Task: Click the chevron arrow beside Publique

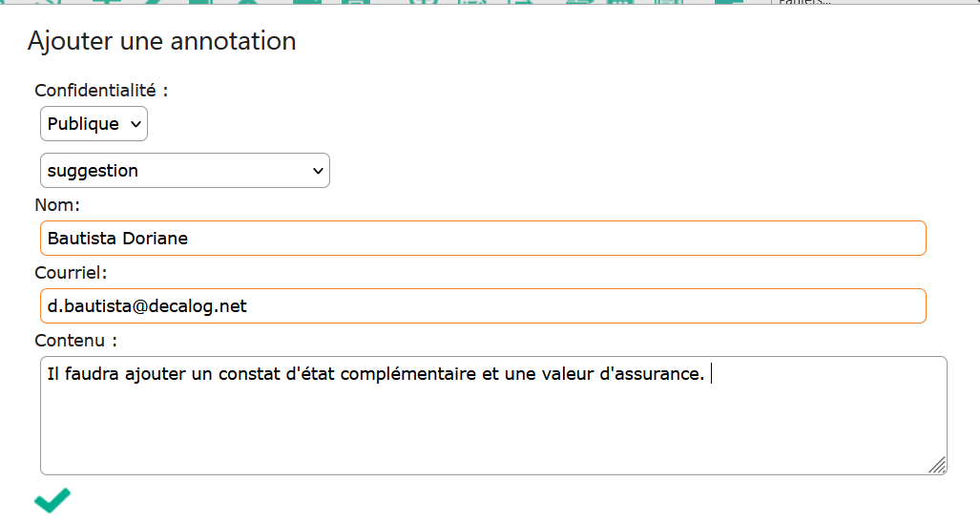Action: (136, 124)
